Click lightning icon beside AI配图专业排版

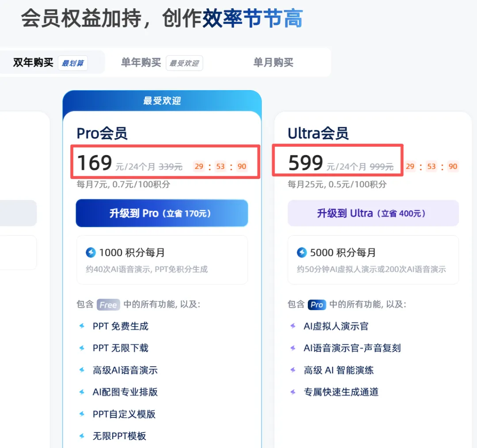pos(82,392)
